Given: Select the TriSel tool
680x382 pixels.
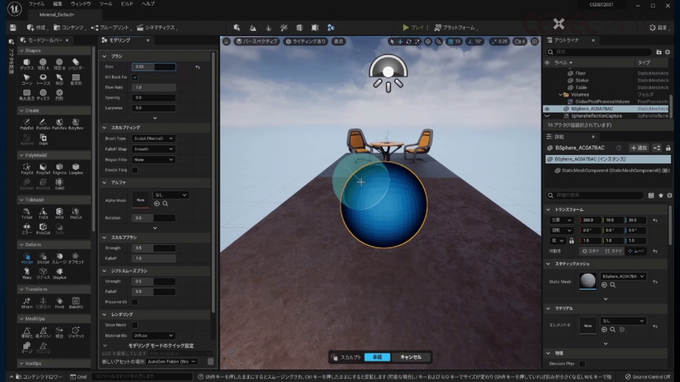Looking at the screenshot, I should tap(26, 213).
